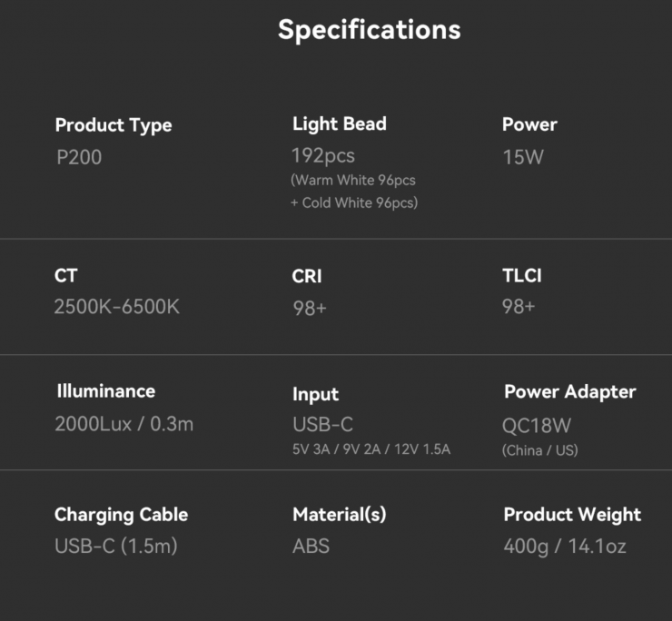Click the USB-C input value
This screenshot has width=672, height=621.
coord(323,424)
